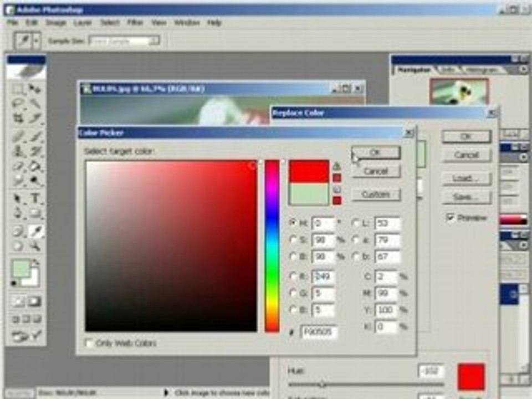This screenshot has height=399, width=532.
Task: Select the Move tool
Action: [34, 89]
